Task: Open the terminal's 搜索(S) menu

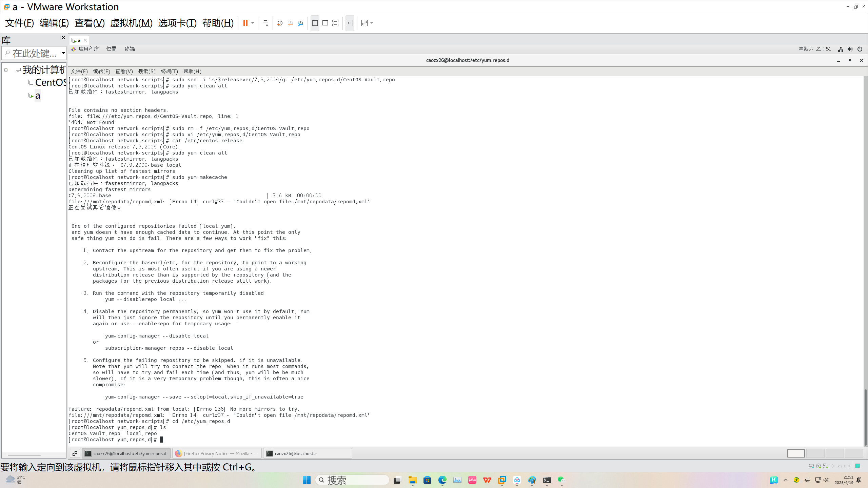Action: (x=146, y=71)
